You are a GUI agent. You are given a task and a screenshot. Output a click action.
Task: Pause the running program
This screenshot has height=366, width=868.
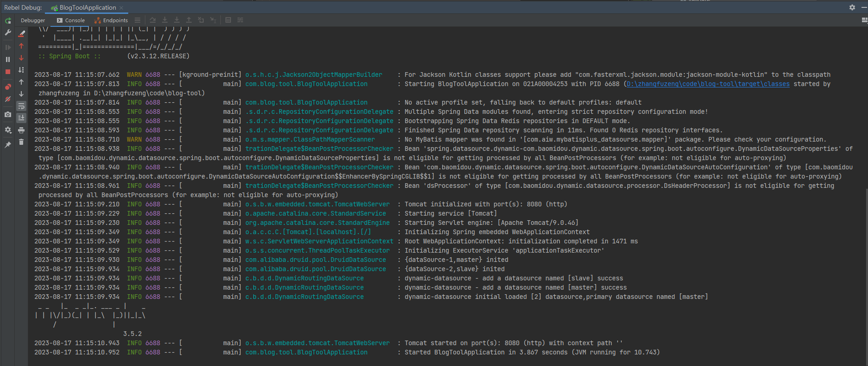click(x=8, y=59)
